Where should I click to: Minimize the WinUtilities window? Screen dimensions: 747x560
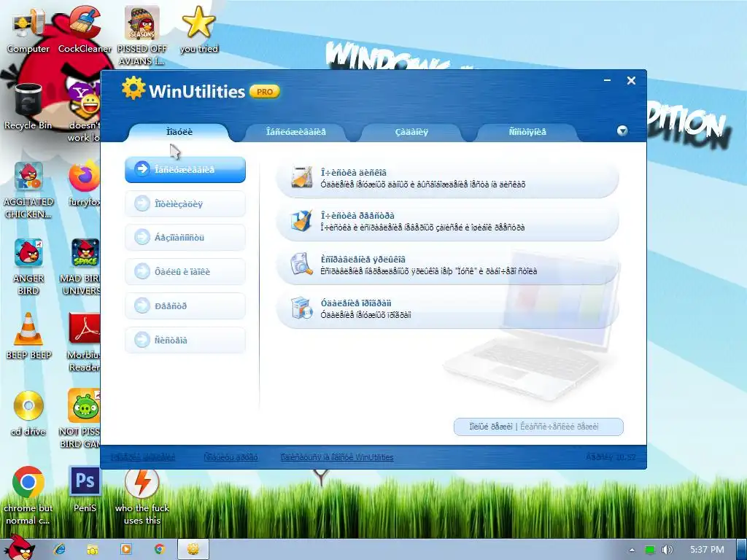tap(608, 80)
